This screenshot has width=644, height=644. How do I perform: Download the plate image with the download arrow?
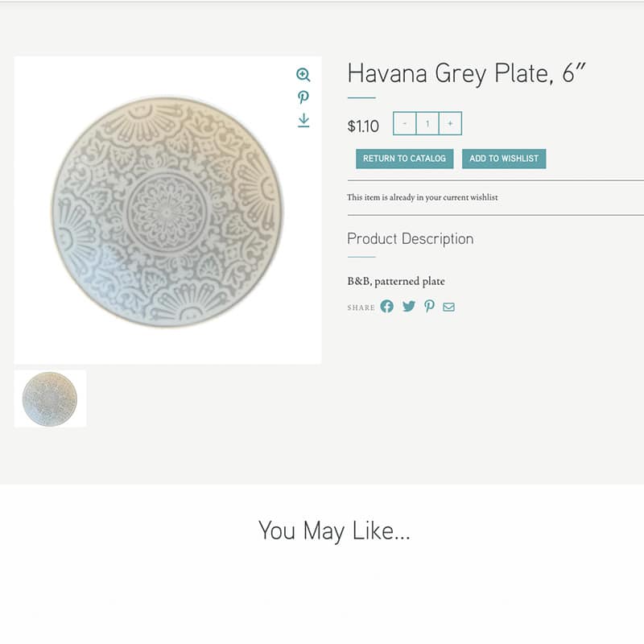[303, 120]
